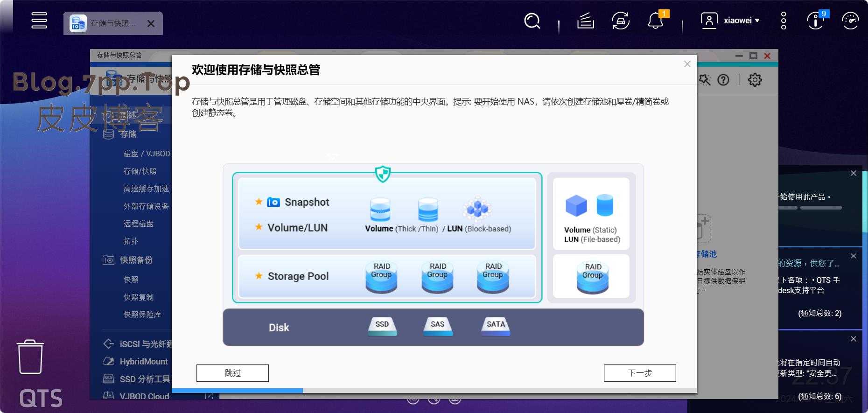Open the 快照备份 sidebar section

pyautogui.click(x=128, y=260)
